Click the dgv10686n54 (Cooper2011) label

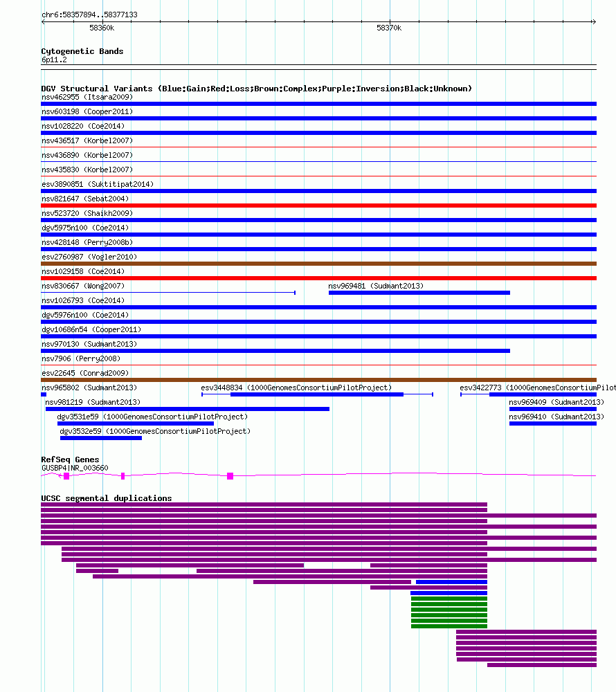[91, 330]
